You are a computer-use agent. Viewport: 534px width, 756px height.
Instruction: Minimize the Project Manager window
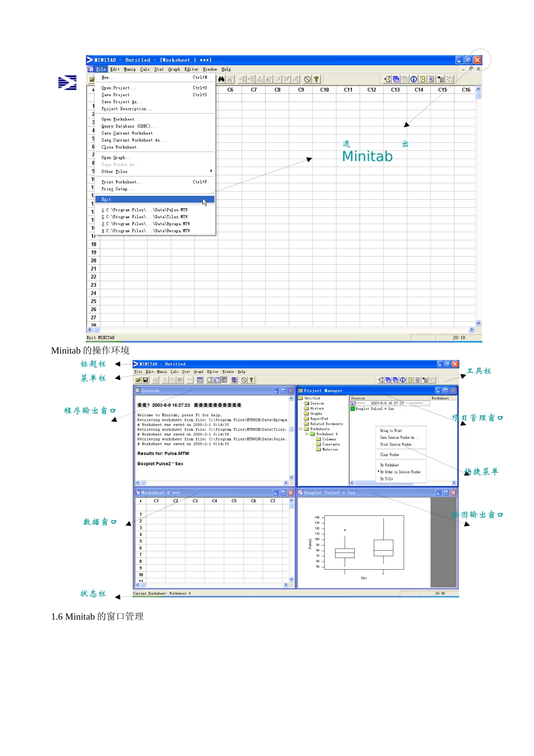pyautogui.click(x=438, y=390)
